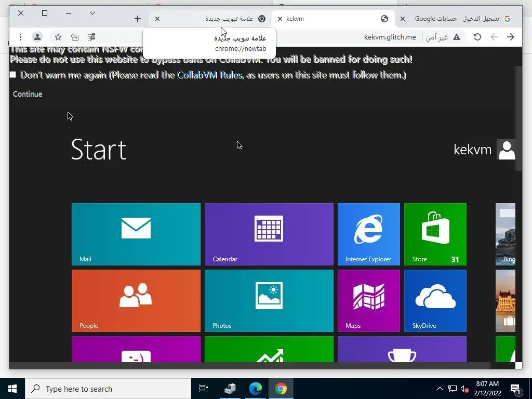The image size is (532, 399).
Task: Bookmark this page with star icon
Action: coord(58,37)
